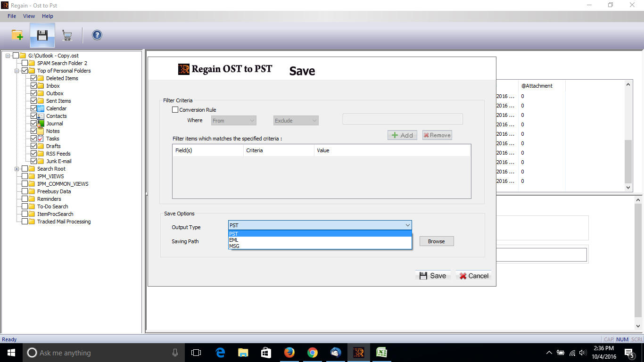Image resolution: width=644 pixels, height=362 pixels.
Task: Click the Cortana microphone icon
Action: (x=175, y=353)
